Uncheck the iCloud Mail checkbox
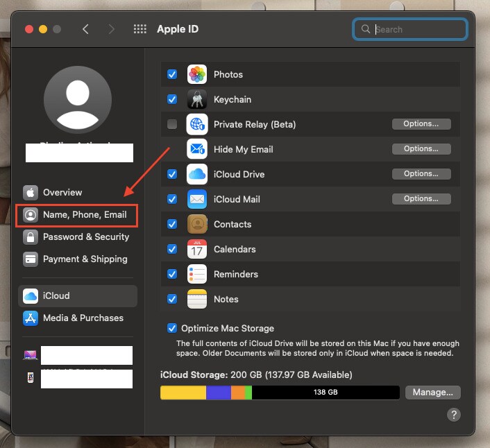The width and height of the screenshot is (490, 448). [x=172, y=199]
